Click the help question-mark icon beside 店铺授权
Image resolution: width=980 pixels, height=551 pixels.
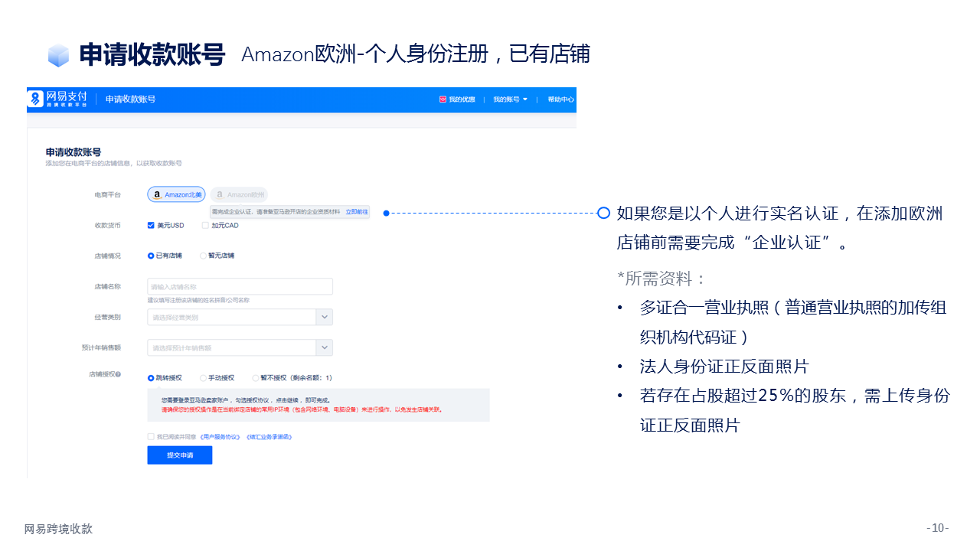pos(118,374)
